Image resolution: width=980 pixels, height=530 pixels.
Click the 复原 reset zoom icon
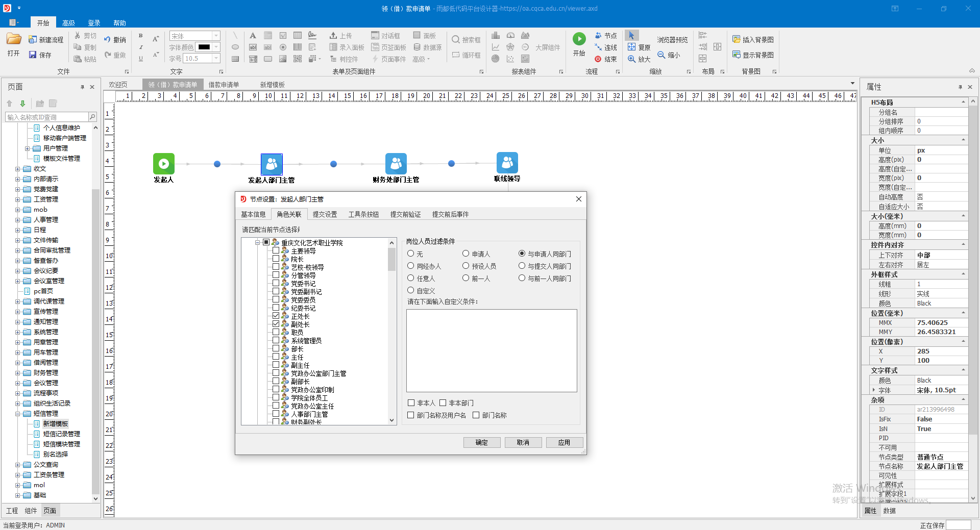(632, 47)
